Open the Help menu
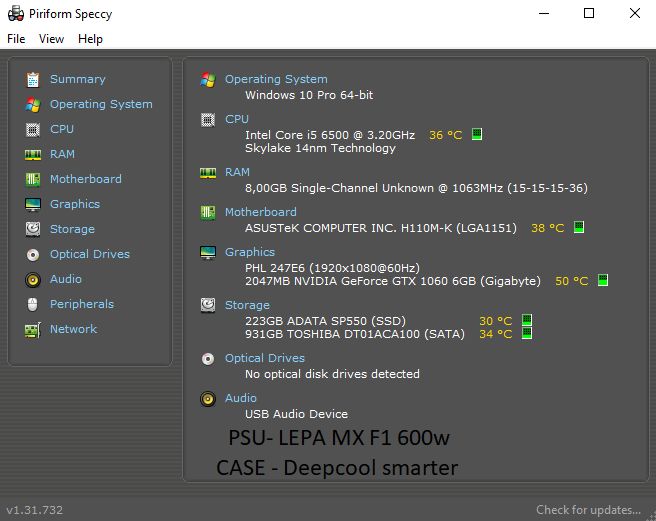This screenshot has width=656, height=521. [90, 39]
